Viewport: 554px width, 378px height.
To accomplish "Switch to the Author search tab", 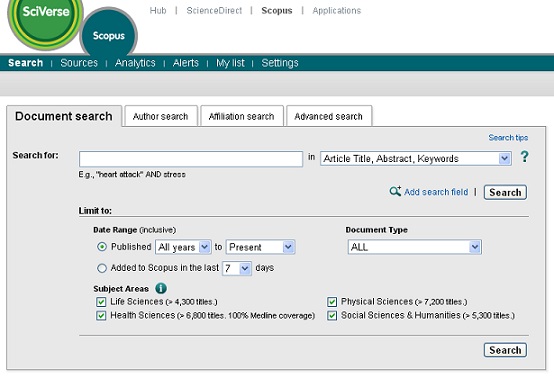I will tap(161, 116).
